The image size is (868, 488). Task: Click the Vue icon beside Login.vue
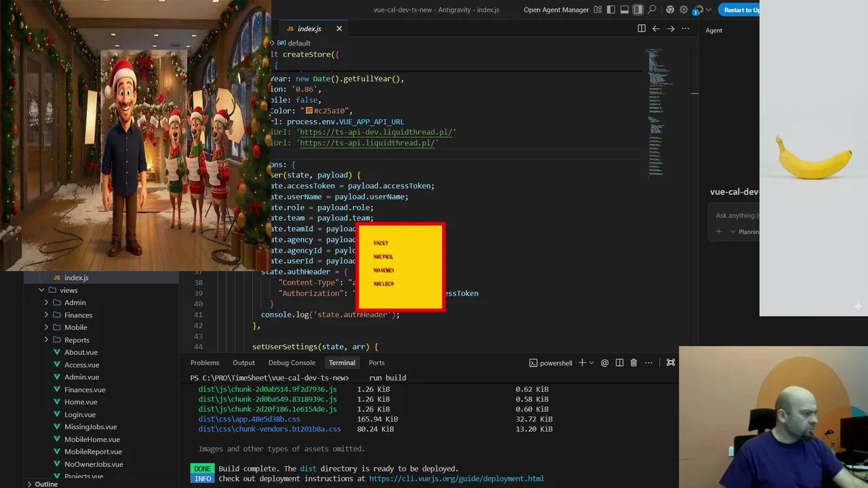(x=58, y=415)
